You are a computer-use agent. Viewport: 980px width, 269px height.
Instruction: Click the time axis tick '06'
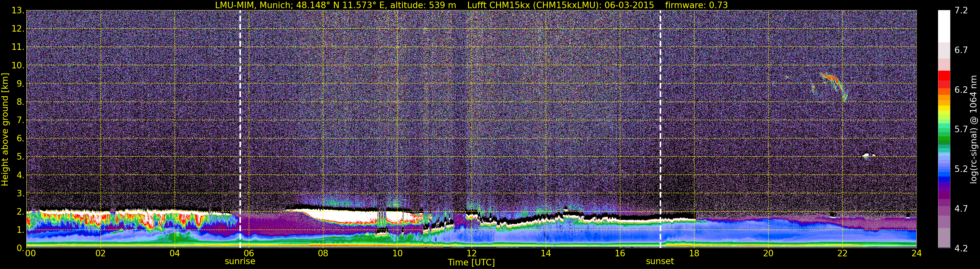click(249, 253)
